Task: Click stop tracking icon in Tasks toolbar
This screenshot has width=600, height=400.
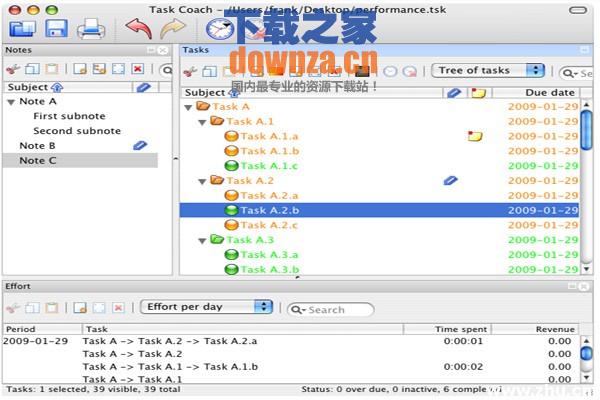Action: (410, 72)
